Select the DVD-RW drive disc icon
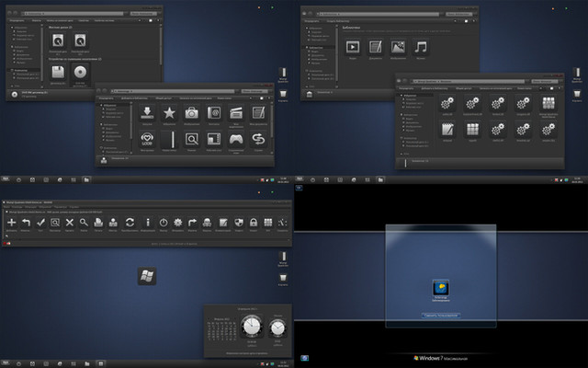588x368 pixels. click(80, 72)
